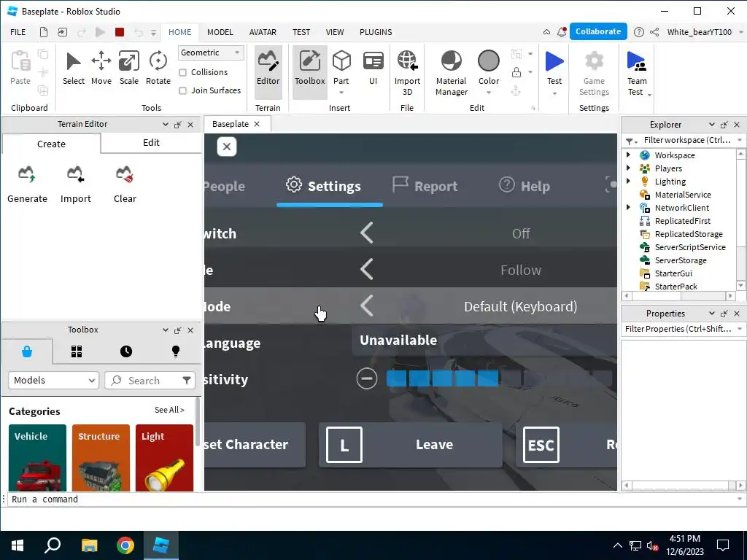The width and height of the screenshot is (747, 560).
Task: Open the Report tab in game menu
Action: point(425,186)
